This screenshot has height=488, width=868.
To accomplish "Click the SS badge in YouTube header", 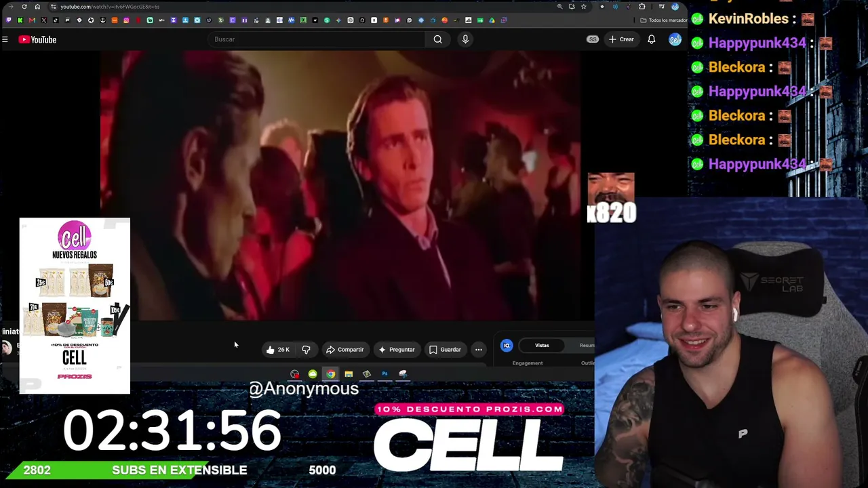I will (592, 39).
